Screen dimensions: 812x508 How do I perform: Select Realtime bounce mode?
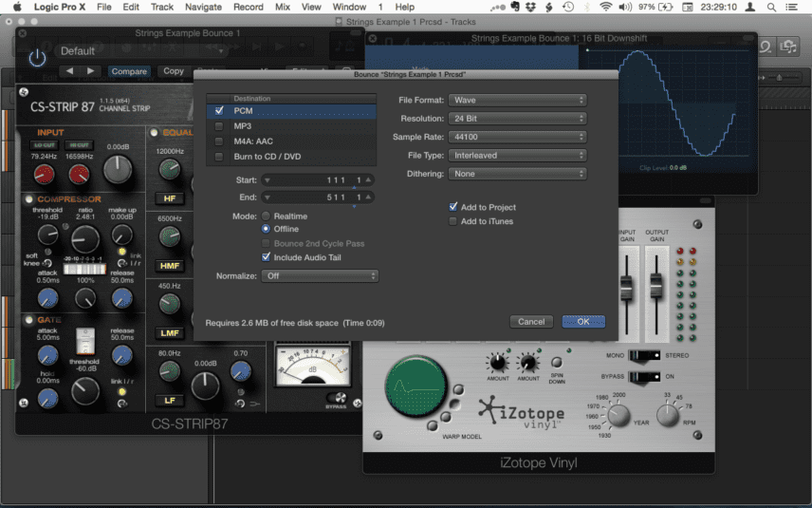(266, 216)
